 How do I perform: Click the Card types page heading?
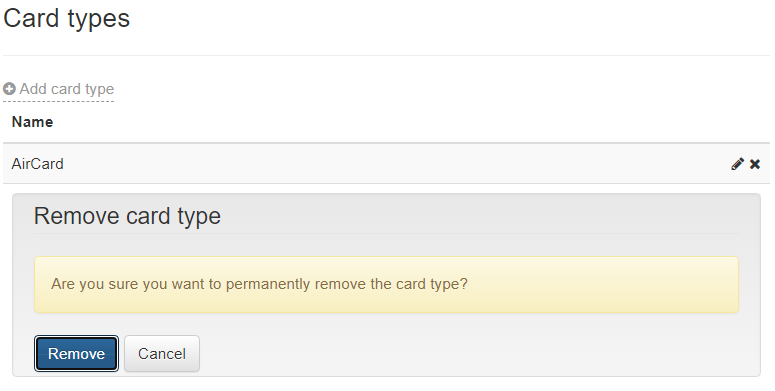[x=66, y=19]
